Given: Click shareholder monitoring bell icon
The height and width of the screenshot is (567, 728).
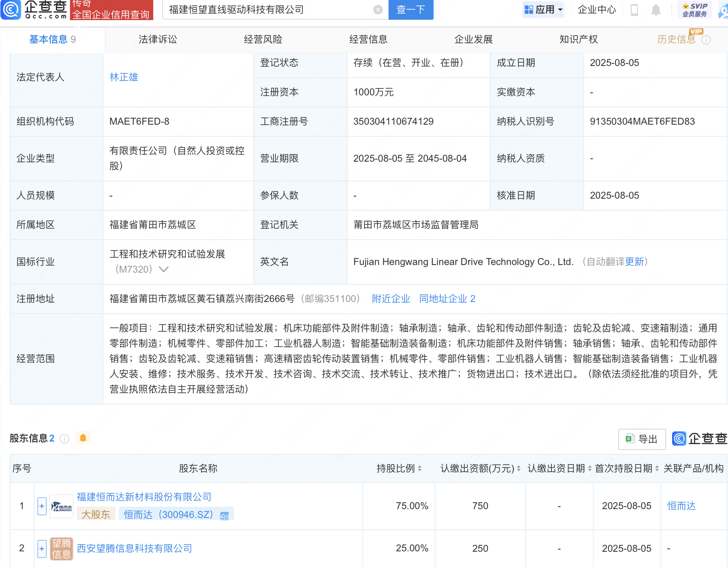Looking at the screenshot, I should [x=83, y=438].
